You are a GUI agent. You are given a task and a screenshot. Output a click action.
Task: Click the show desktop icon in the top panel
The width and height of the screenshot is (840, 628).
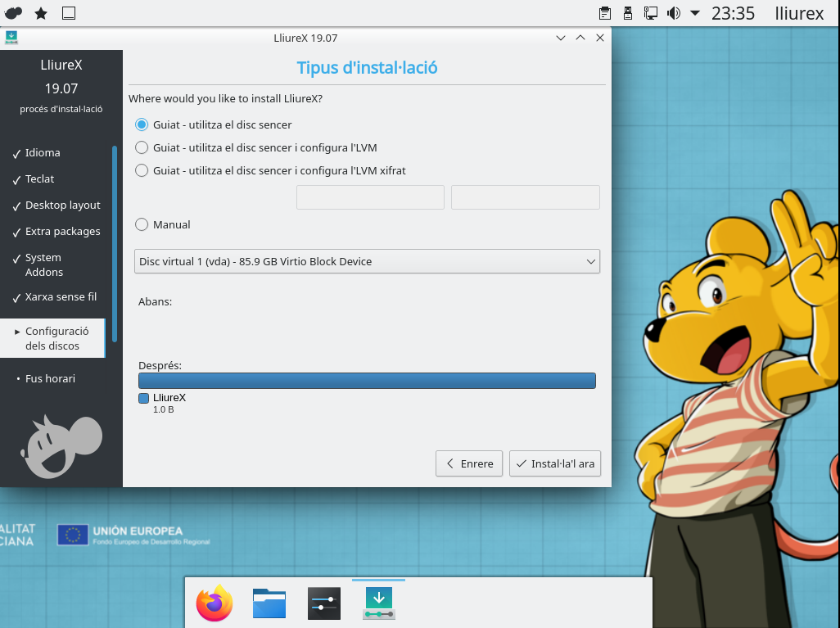(x=69, y=13)
